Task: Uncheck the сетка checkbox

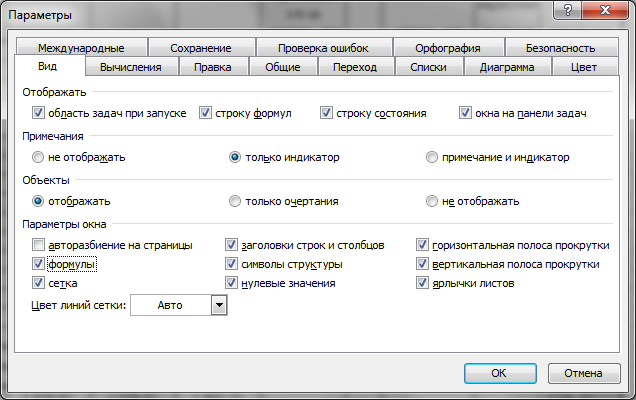Action: pos(39,284)
